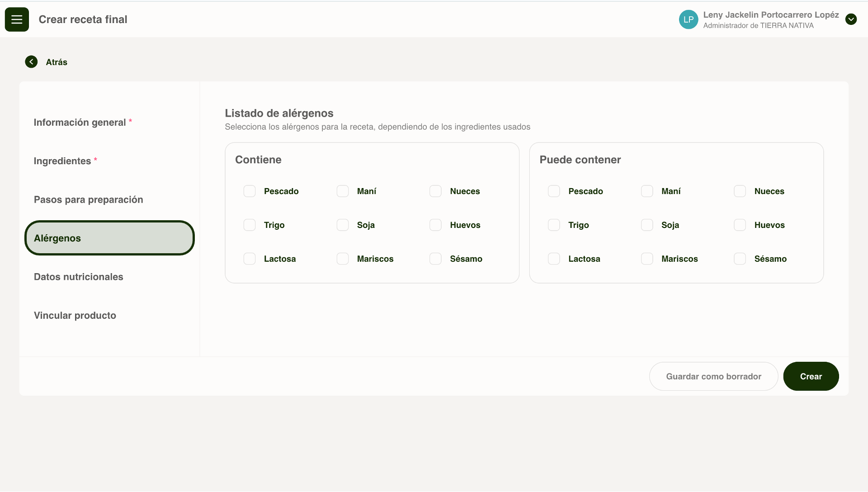Enable Huevos in Contiene list
The width and height of the screenshot is (868, 492).
tap(435, 225)
